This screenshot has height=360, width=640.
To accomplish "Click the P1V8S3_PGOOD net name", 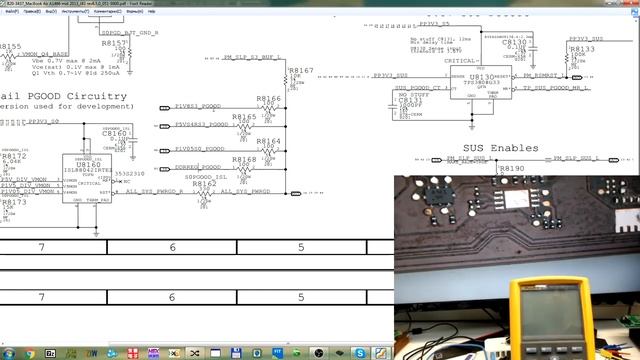I will (x=198, y=106).
